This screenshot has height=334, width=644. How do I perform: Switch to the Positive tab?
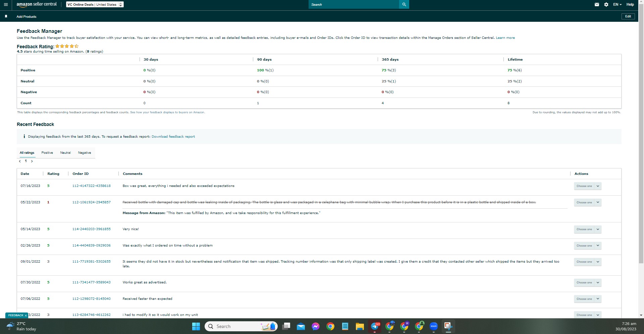[x=47, y=153]
